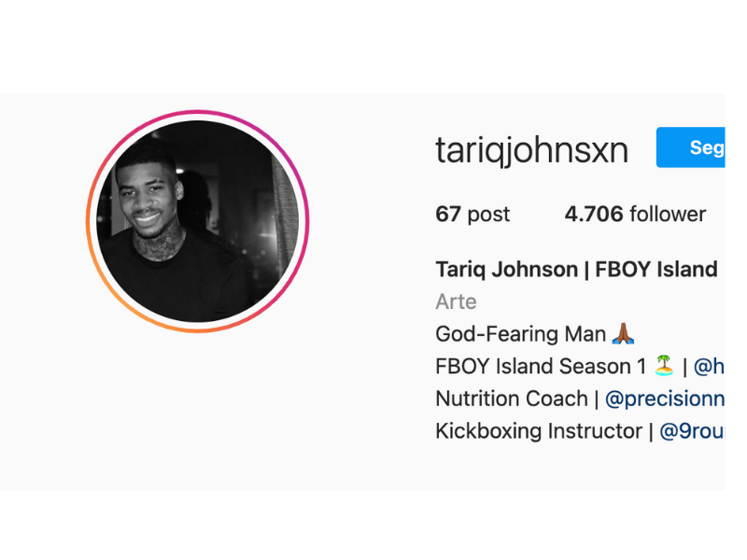Open the @9rou mention link
This screenshot has width=747, height=560.
click(x=692, y=431)
